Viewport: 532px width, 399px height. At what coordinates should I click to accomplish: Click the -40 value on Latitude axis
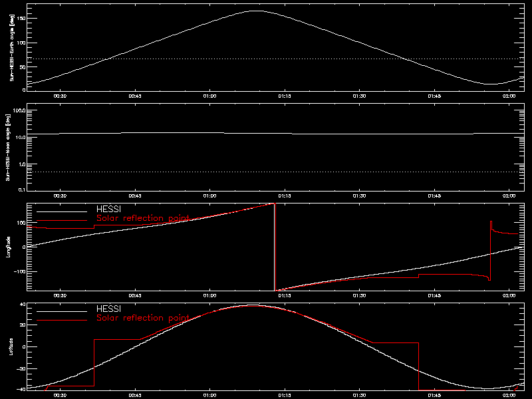coord(21,389)
